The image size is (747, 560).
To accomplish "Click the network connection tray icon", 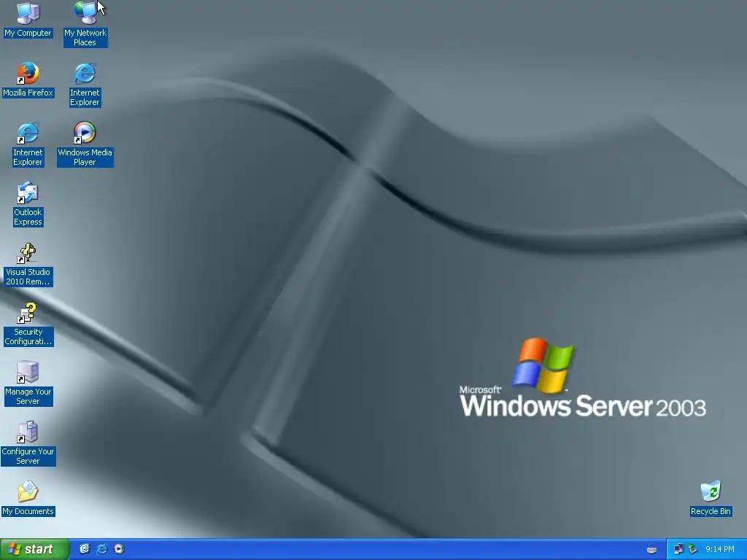I will tap(679, 549).
